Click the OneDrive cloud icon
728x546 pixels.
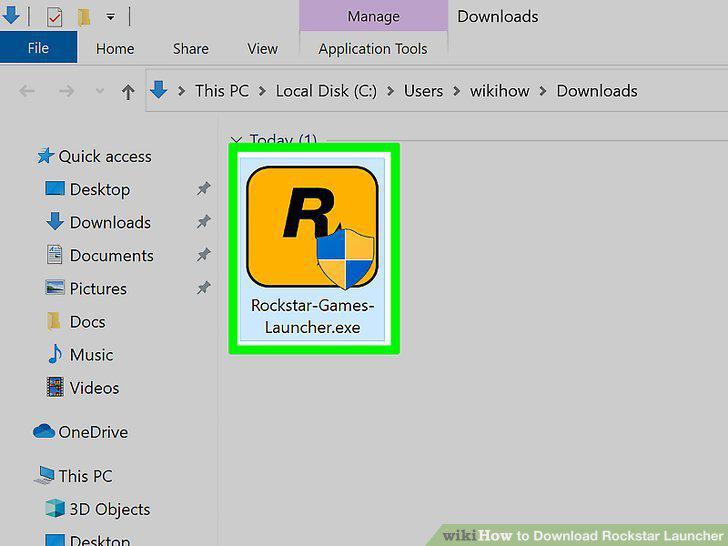tap(44, 431)
